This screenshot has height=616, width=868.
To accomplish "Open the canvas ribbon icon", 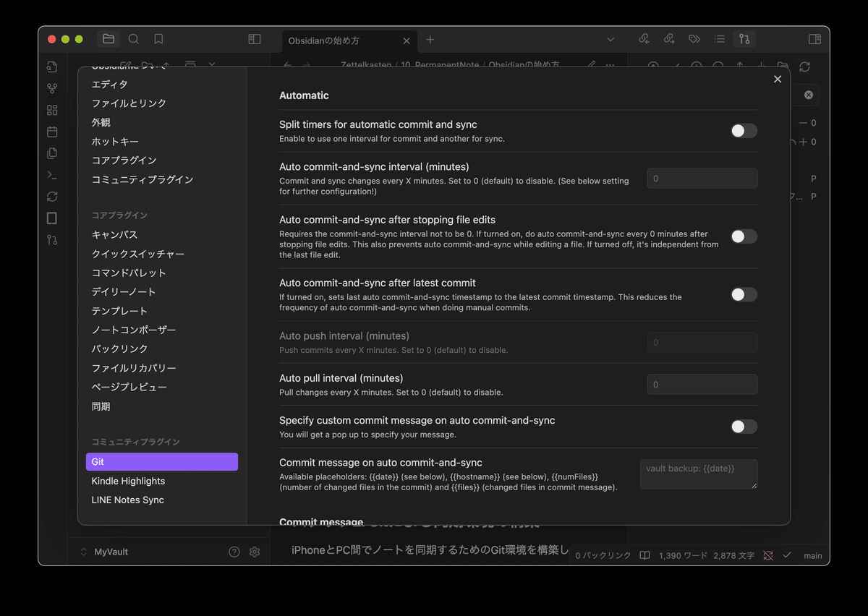I will (52, 110).
